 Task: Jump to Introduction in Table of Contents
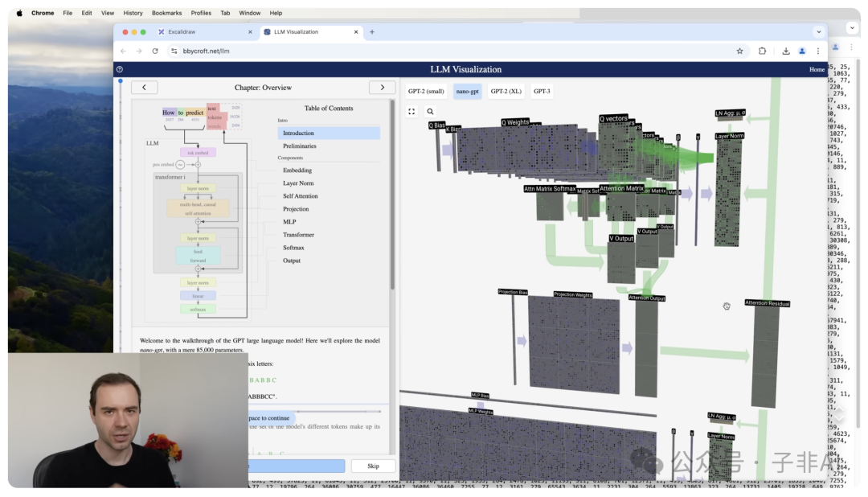[329, 133]
